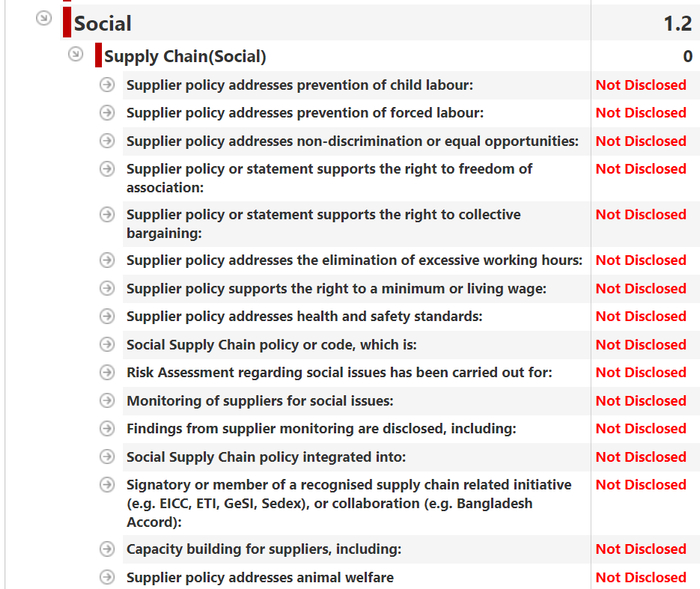
Task: Expand the forced labour prevention row arrow
Action: point(107,113)
